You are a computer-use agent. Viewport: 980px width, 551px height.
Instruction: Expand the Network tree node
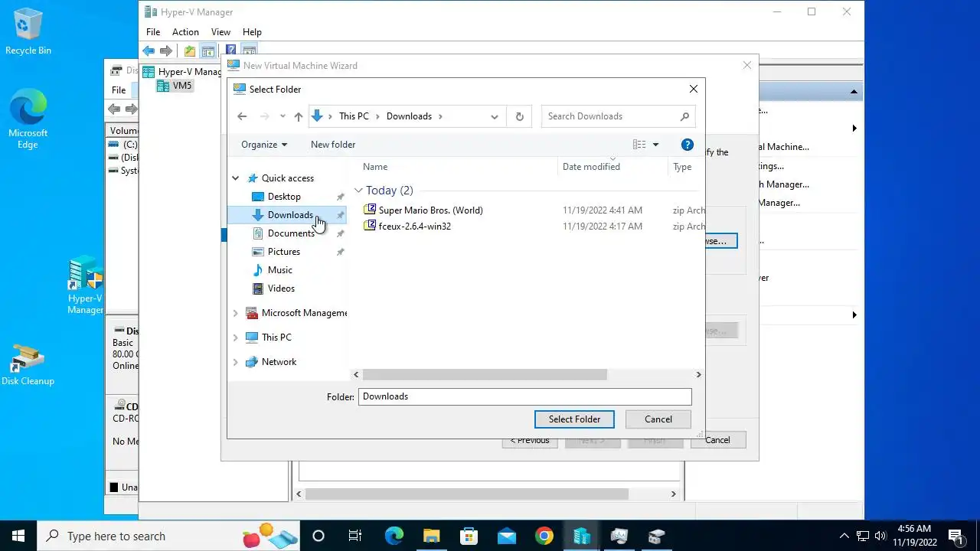(236, 362)
